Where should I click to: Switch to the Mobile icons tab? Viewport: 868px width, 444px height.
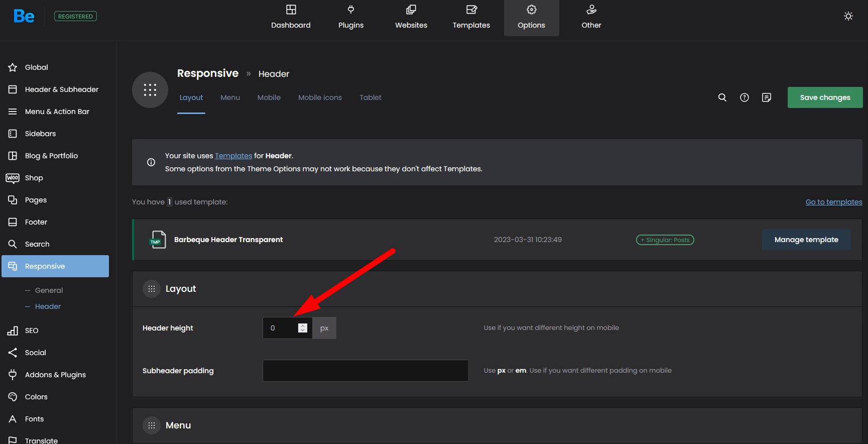coord(320,97)
